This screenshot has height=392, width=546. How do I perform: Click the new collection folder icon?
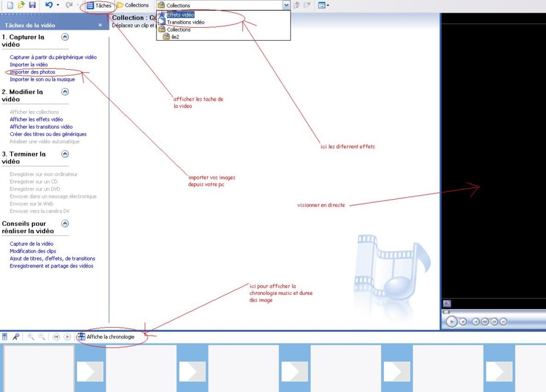(x=307, y=5)
